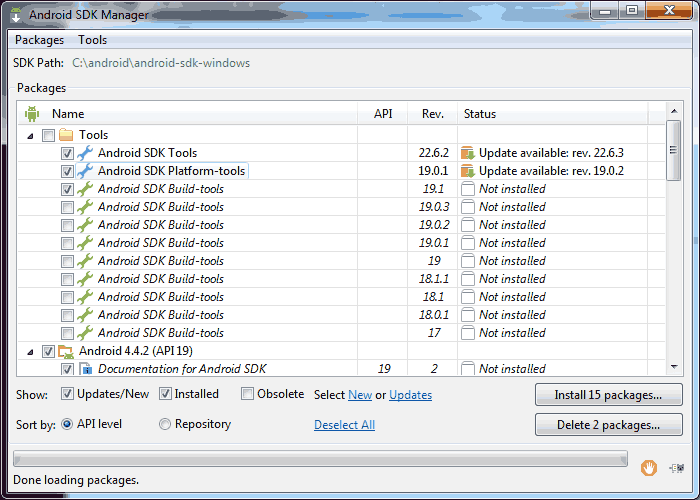
Task: Click Install 15 packages button
Action: [x=608, y=395]
